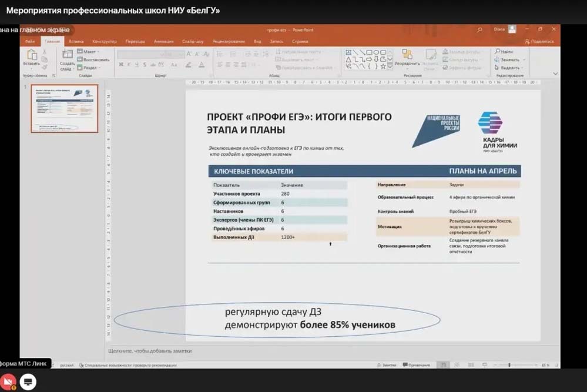The image size is (587, 392).
Task: Collapse the ribbon with the chevron
Action: tap(555, 73)
